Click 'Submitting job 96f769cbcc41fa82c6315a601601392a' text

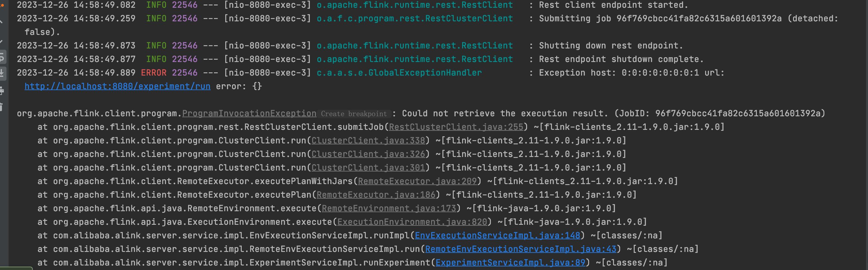pyautogui.click(x=660, y=18)
